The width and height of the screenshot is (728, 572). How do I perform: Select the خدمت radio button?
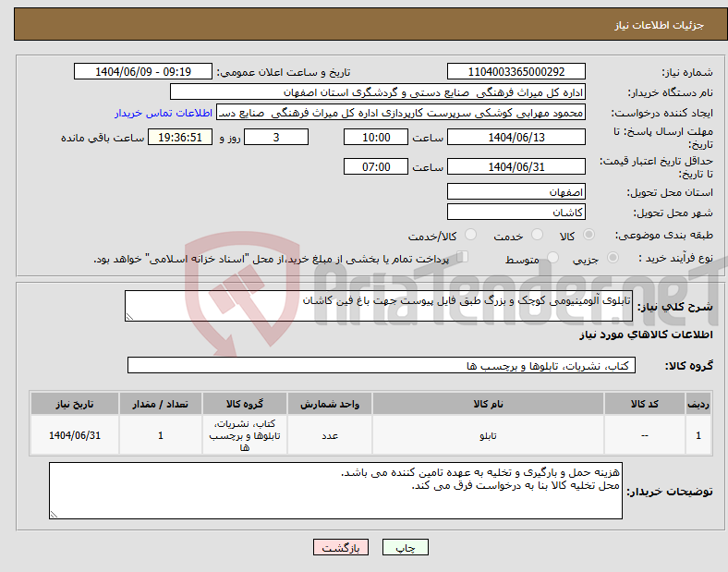pos(537,235)
